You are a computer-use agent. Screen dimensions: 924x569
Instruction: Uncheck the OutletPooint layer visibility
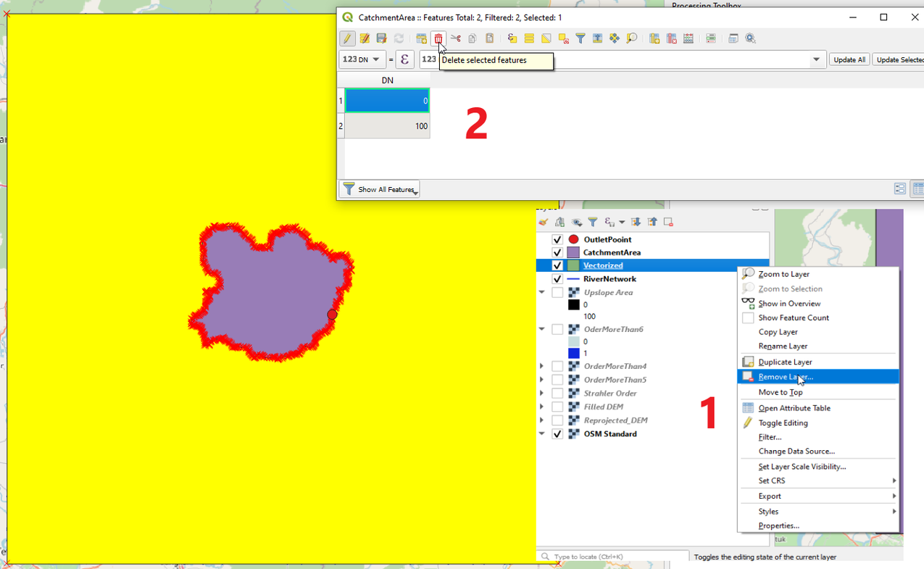coord(557,239)
